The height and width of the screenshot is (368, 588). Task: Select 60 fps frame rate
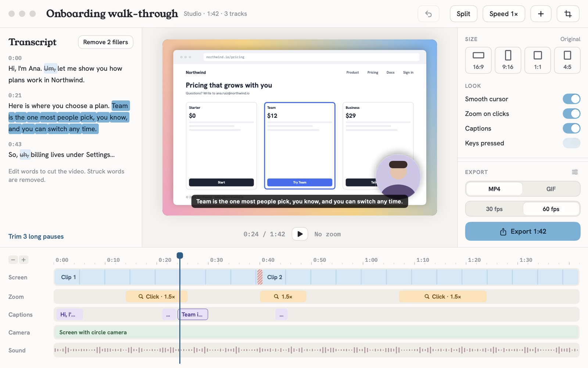pos(551,209)
